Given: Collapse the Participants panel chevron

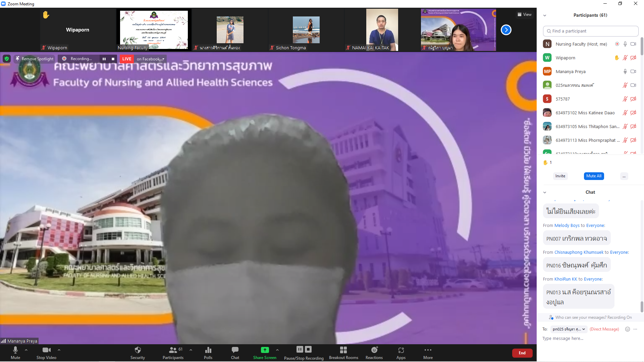Looking at the screenshot, I should pos(545,15).
